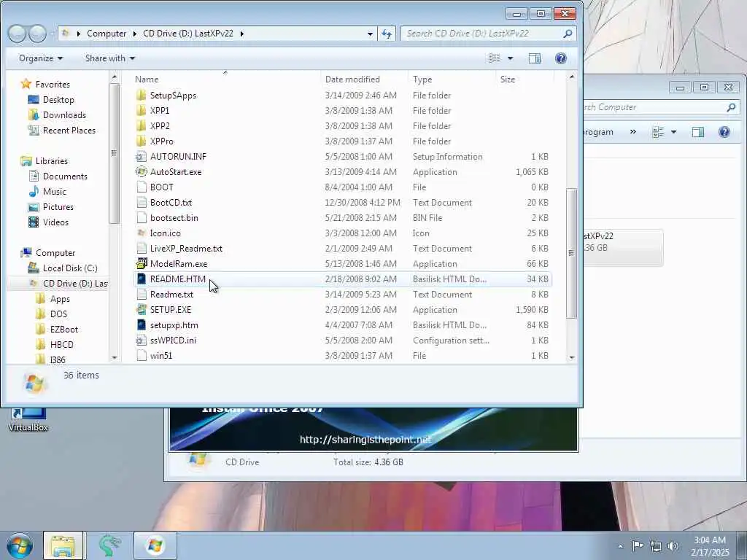Open Pictures library in sidebar
747x560 pixels.
pos(58,206)
